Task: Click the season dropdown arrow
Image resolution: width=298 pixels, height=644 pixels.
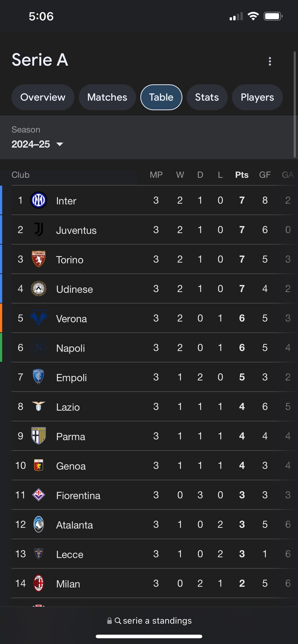Action: 60,144
